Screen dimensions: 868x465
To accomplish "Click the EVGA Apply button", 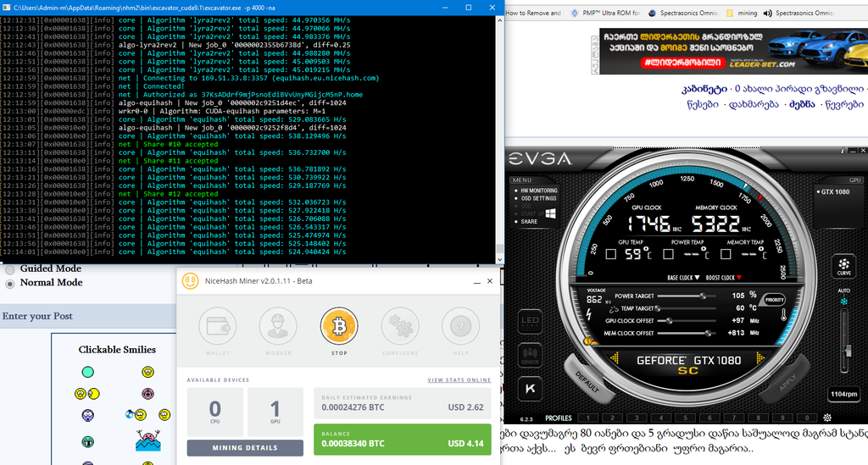I will click(785, 381).
